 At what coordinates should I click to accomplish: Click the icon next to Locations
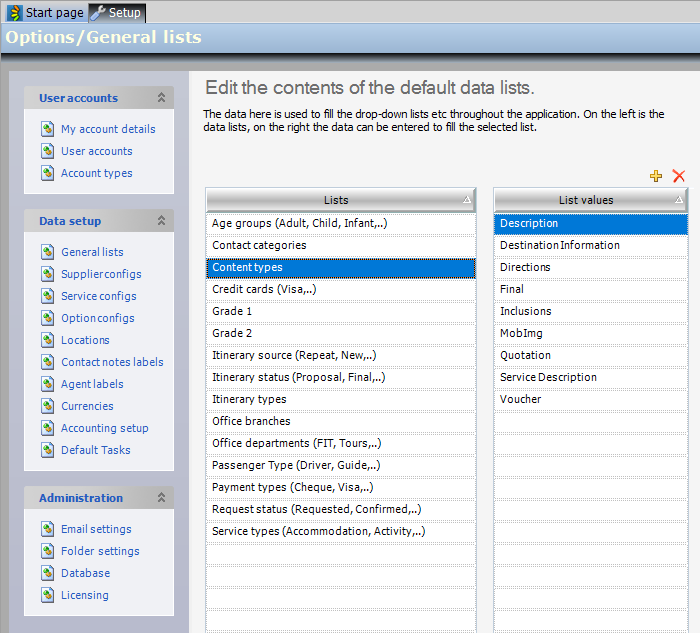coord(47,340)
